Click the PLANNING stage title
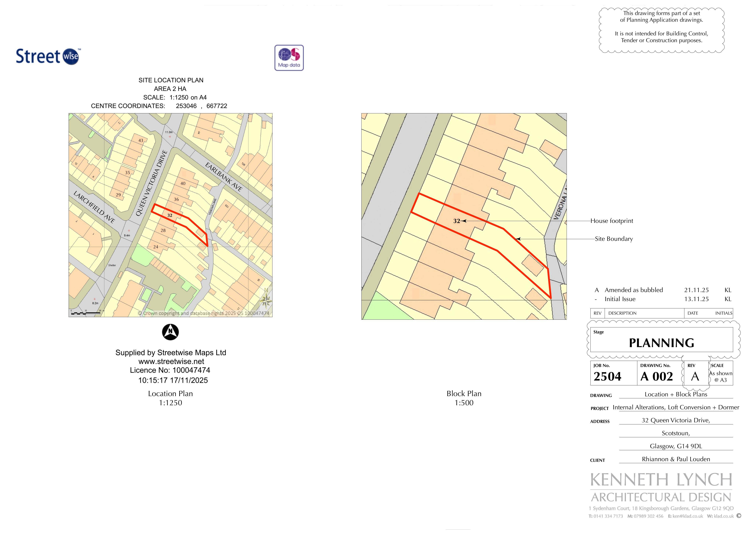Image resolution: width=756 pixels, height=535 pixels. click(661, 343)
